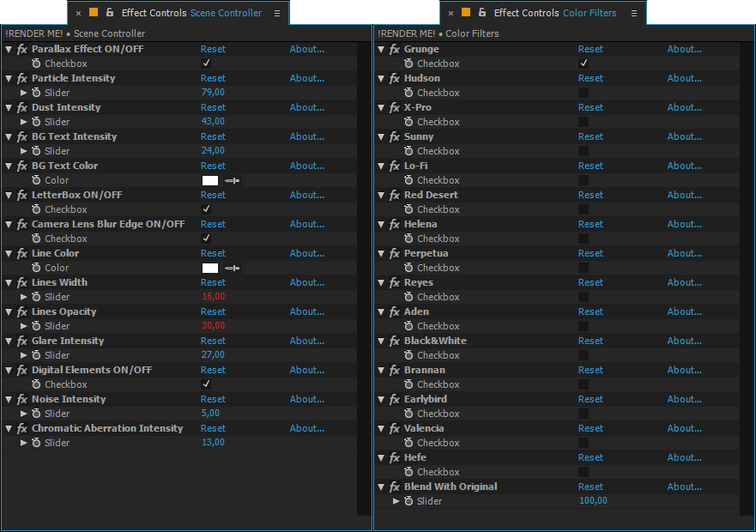This screenshot has width=756, height=532.
Task: Click the stopwatch for Blend With Original slider
Action: click(x=409, y=501)
